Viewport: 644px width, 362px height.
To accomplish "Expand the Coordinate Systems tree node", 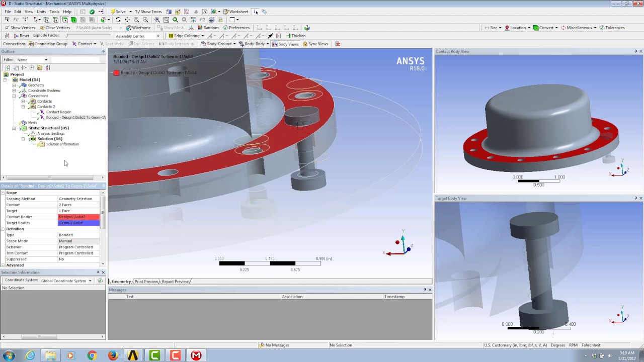I will pos(14,90).
